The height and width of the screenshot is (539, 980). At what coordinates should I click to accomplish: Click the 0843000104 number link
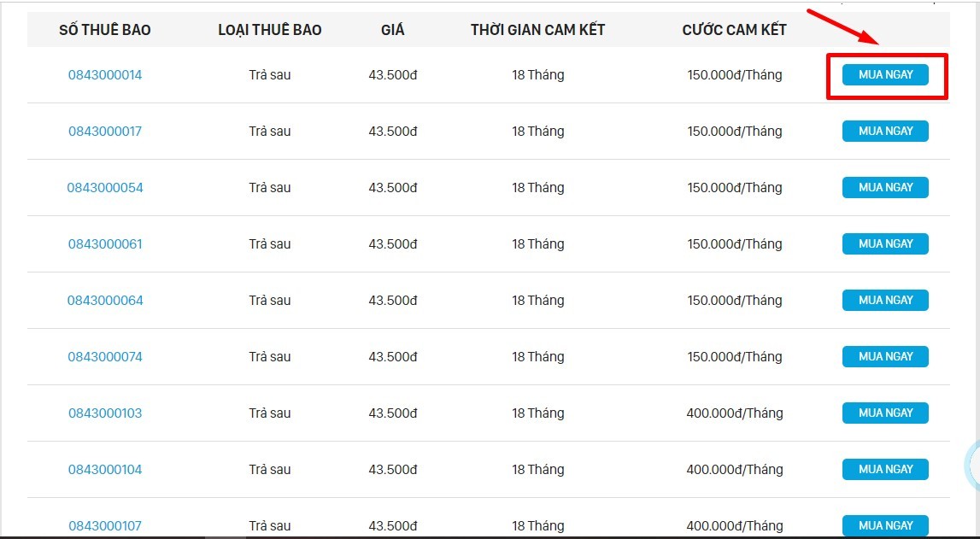tap(105, 469)
